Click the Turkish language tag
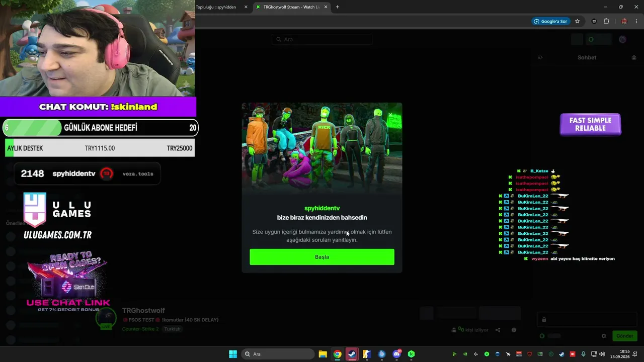The width and height of the screenshot is (644, 362). click(172, 329)
